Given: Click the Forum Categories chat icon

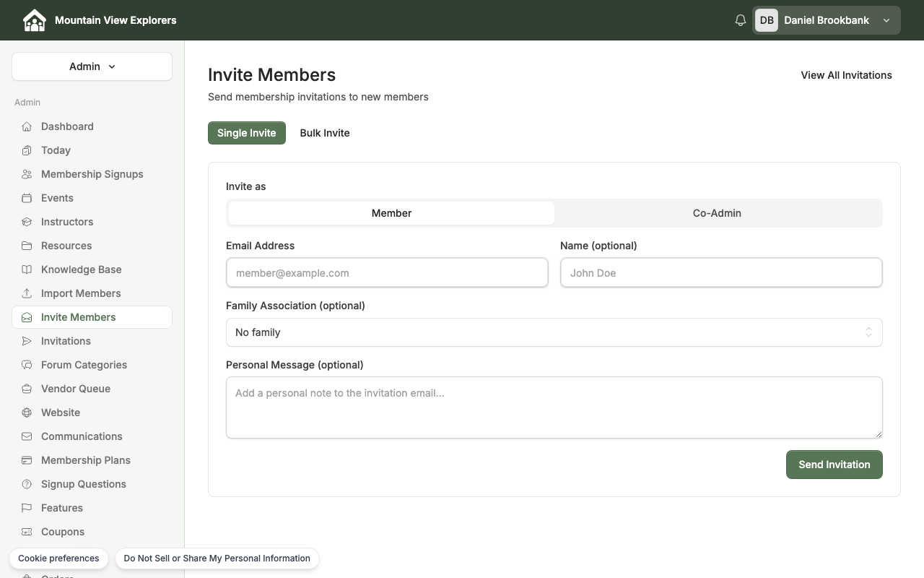Looking at the screenshot, I should (27, 365).
